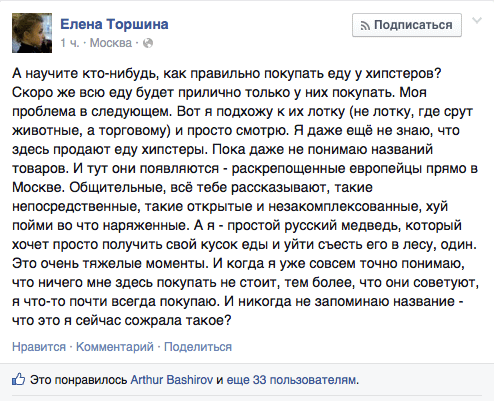
Task: Click the post body text paragraph
Action: click(x=246, y=197)
